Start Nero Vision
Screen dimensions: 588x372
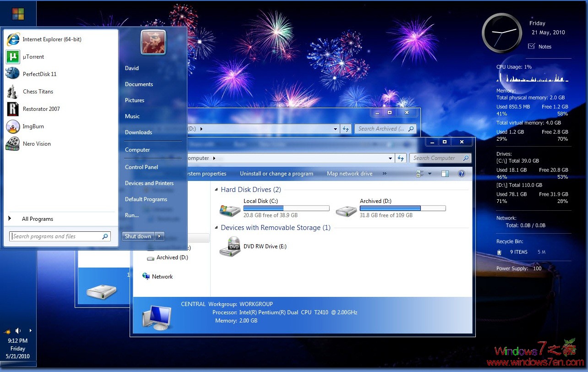(37, 143)
